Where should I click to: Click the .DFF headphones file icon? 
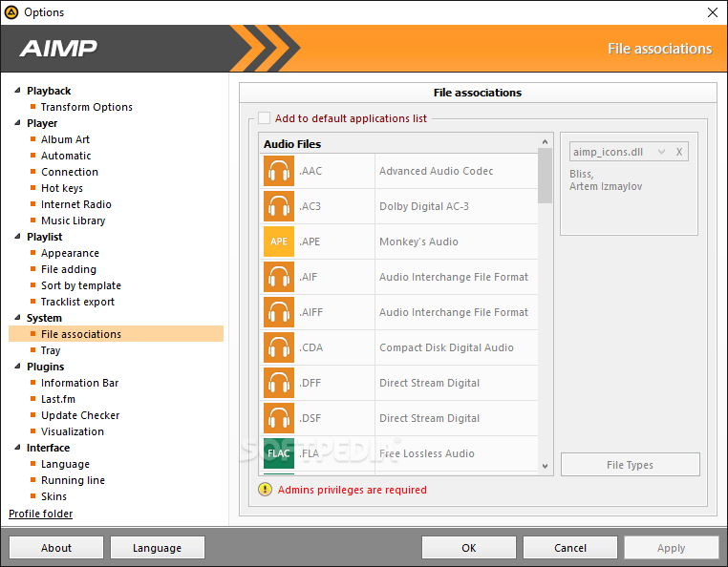[279, 383]
